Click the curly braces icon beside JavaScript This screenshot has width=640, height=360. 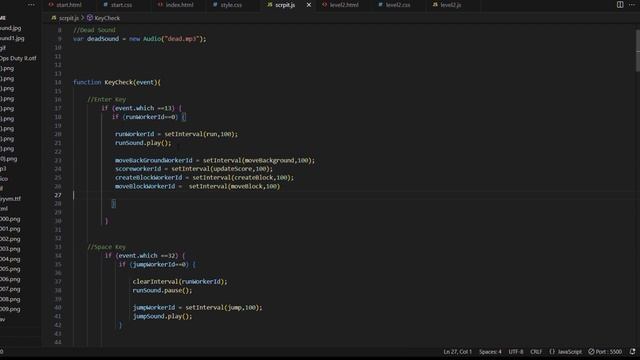point(552,351)
